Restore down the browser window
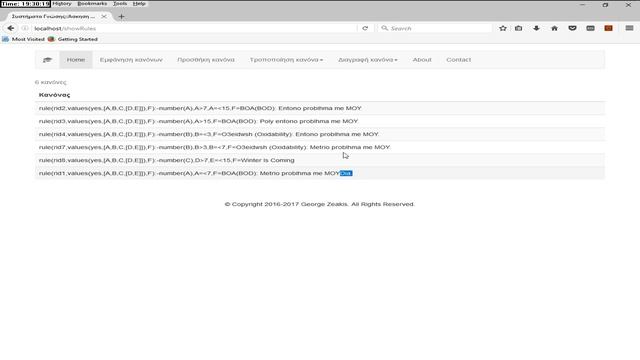 pos(605,5)
